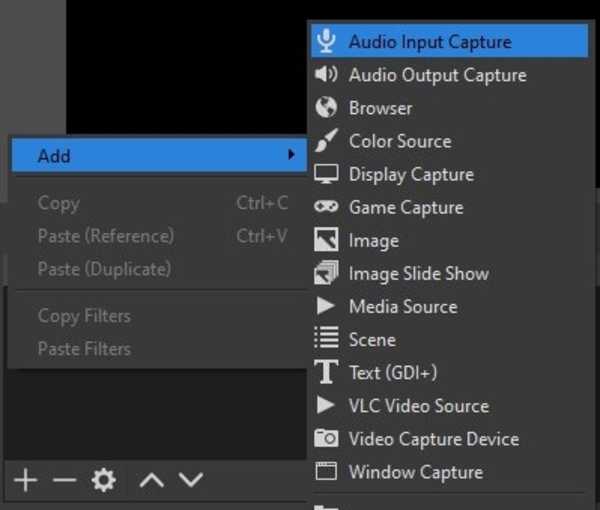Viewport: 600px width, 510px height.
Task: Select VLC Video Source
Action: tap(450, 406)
